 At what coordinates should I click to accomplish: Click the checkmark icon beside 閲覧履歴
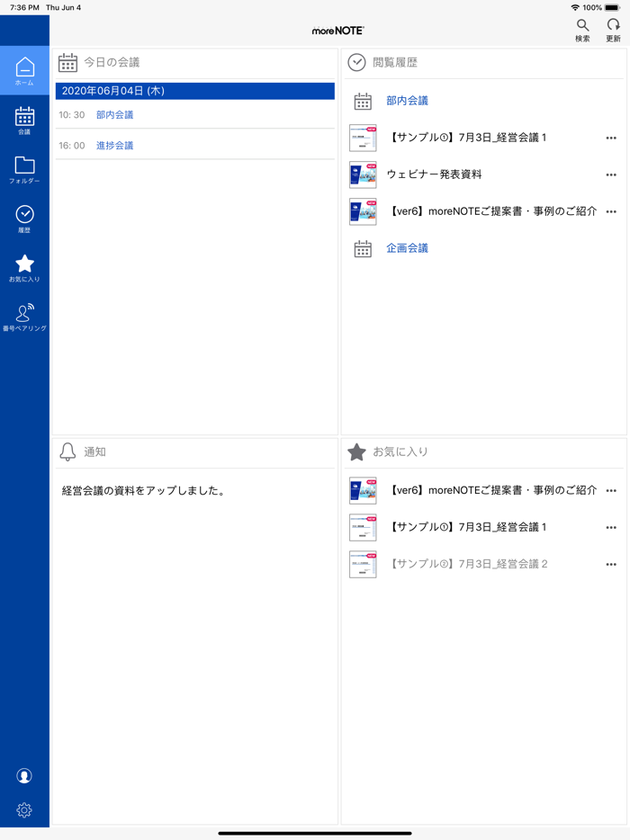point(356,63)
